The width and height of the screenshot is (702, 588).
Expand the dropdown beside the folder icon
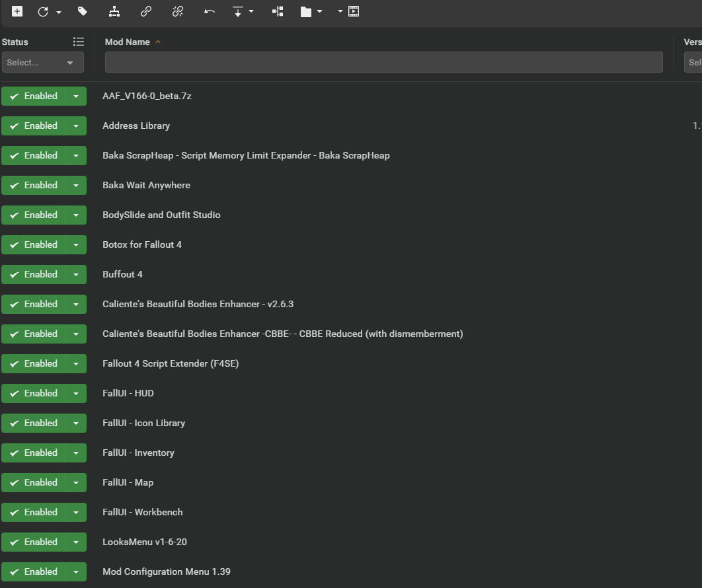(x=320, y=11)
